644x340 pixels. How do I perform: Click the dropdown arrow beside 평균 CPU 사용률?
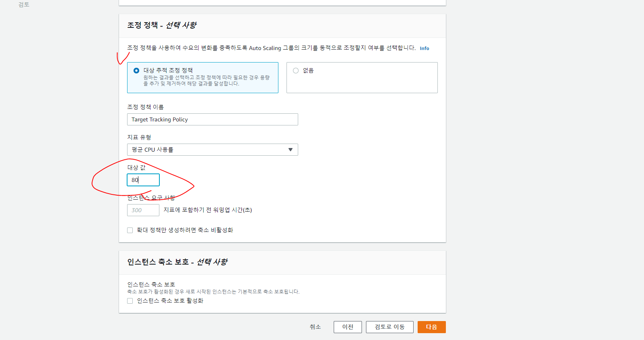click(290, 150)
